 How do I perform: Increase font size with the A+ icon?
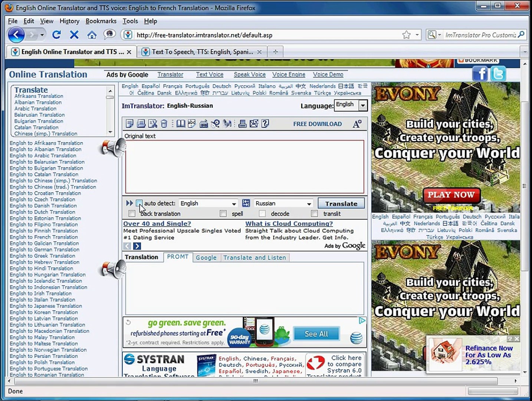click(x=357, y=124)
